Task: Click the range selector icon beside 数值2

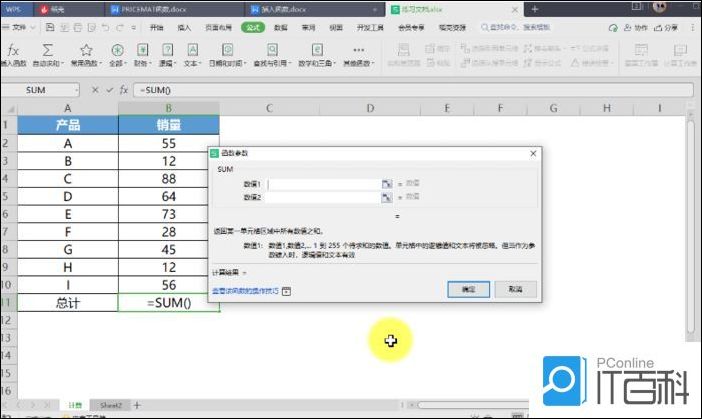Action: (386, 197)
